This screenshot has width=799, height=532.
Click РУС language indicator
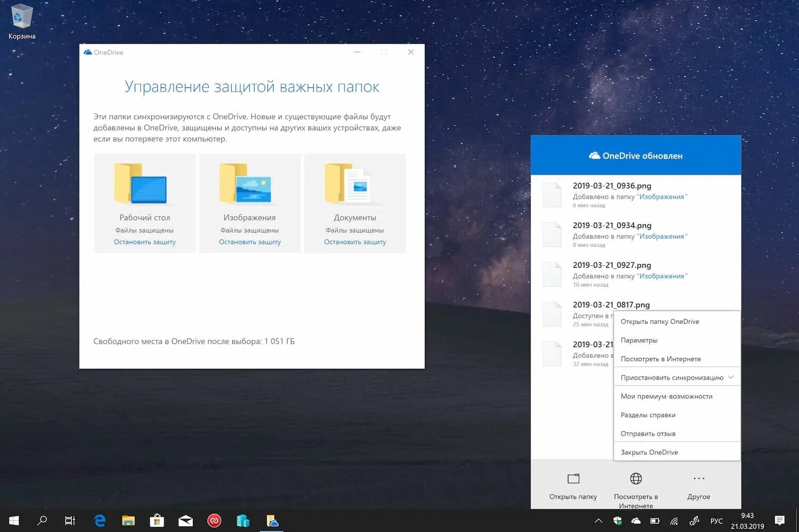(x=716, y=521)
